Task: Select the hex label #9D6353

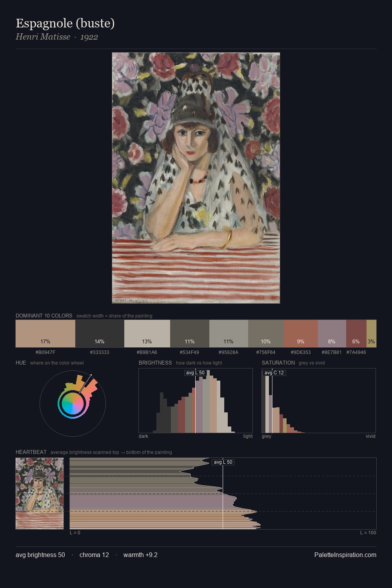Action: pos(301,352)
